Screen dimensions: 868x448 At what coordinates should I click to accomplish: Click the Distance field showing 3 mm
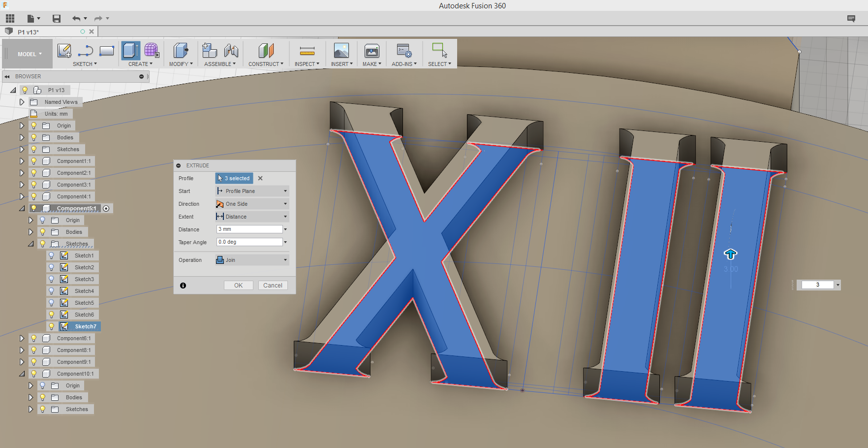pos(249,229)
